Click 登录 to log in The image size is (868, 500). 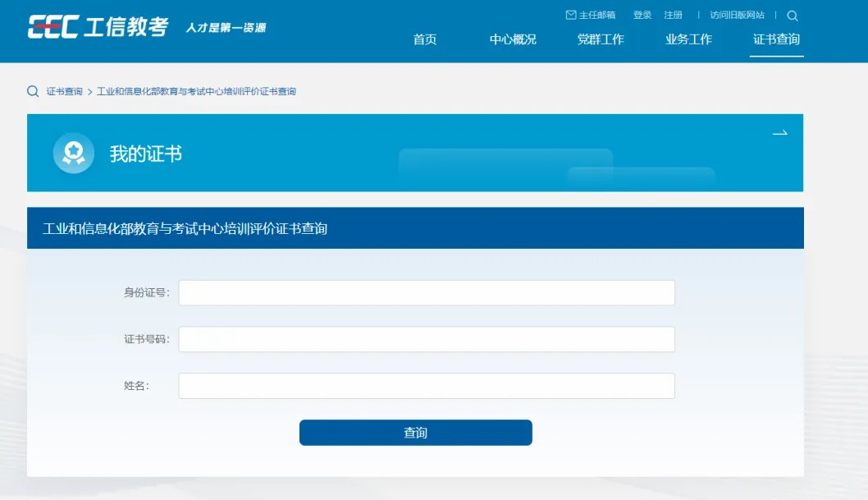point(642,15)
